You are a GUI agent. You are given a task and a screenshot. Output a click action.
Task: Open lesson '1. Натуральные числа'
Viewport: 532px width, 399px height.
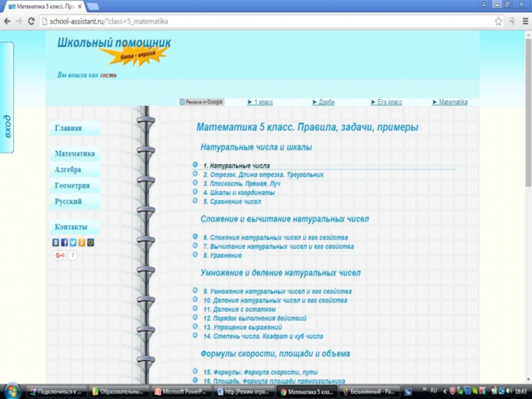click(237, 166)
